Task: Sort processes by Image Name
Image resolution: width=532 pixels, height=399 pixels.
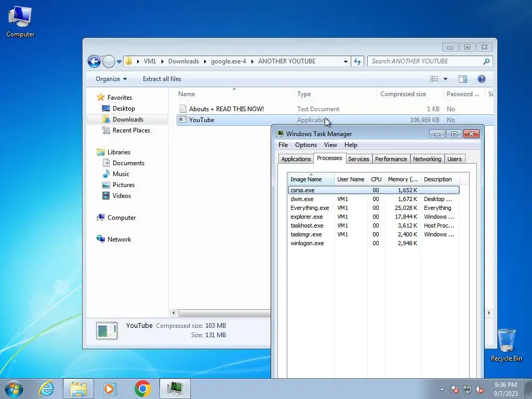Action: click(x=311, y=179)
